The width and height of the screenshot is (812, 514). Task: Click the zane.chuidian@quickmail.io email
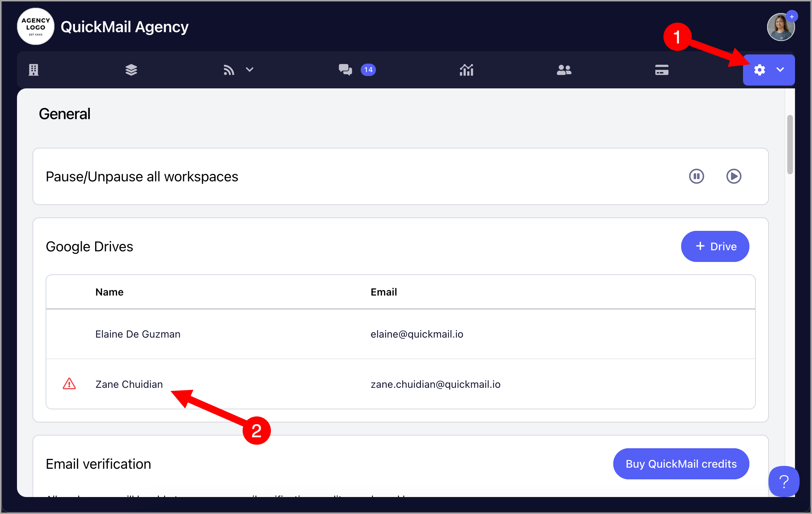pos(436,384)
